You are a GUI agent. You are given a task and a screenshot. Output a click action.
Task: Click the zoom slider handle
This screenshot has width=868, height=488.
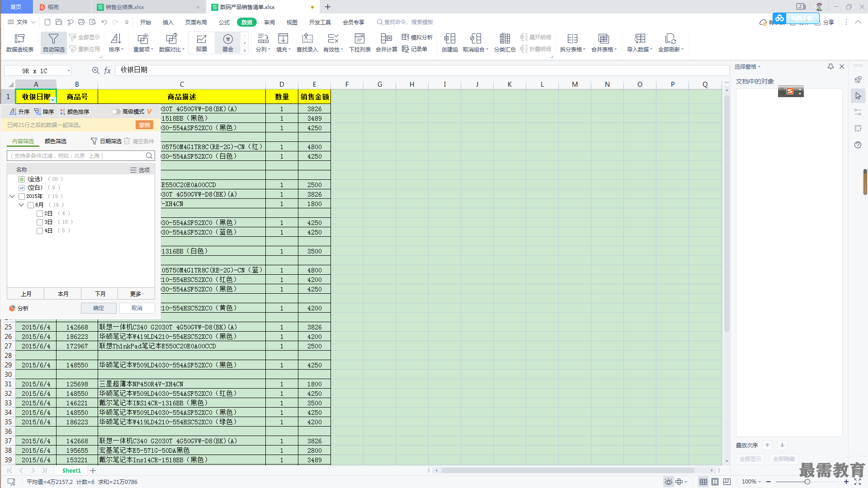tap(807, 482)
